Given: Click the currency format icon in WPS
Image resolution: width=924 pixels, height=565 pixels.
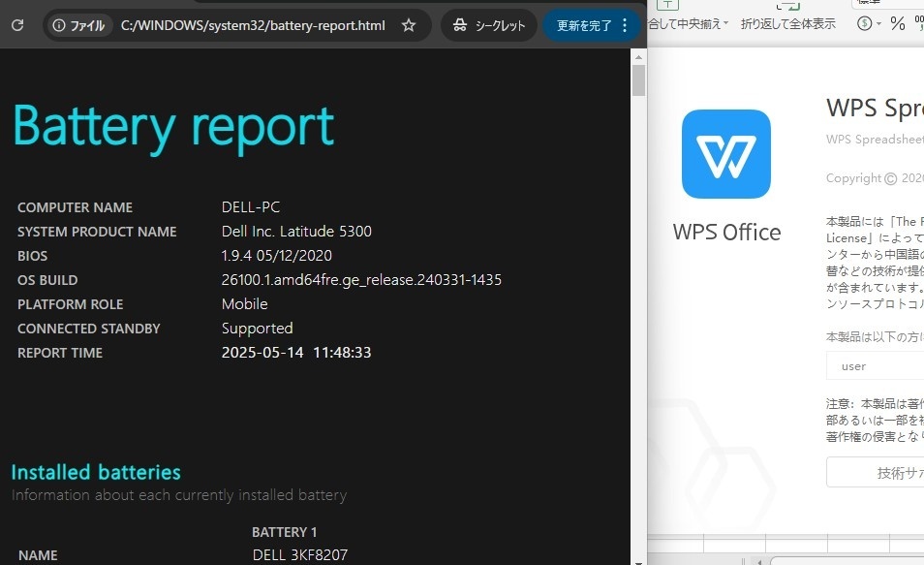Looking at the screenshot, I should point(865,23).
